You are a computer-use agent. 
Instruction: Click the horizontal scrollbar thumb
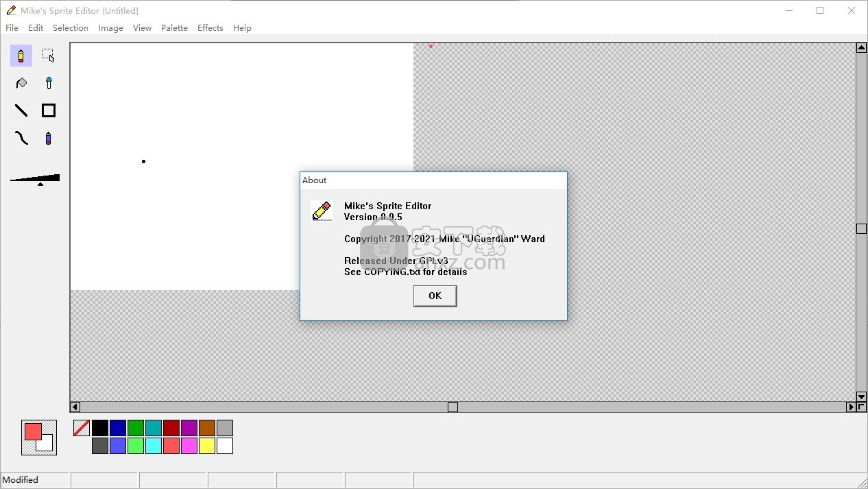(x=453, y=407)
